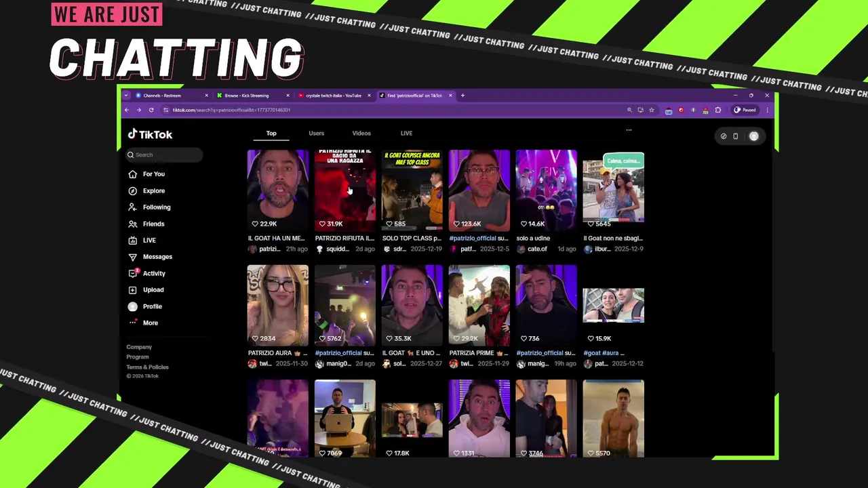Viewport: 868px width, 488px height.
Task: Click the '#goat #aura' caption
Action: pyautogui.click(x=604, y=353)
